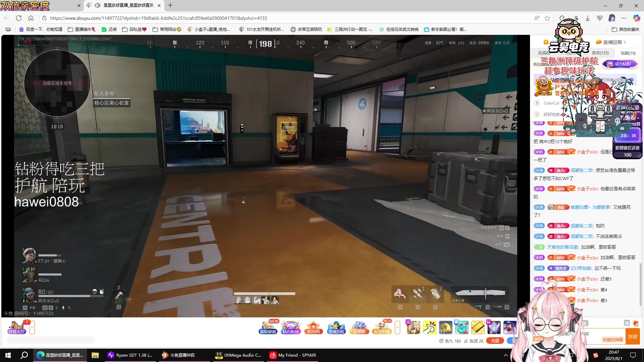Viewport: 644px width, 362px height.
Task: Click the 去领取 treasure chest icon
Action: [x=359, y=327]
